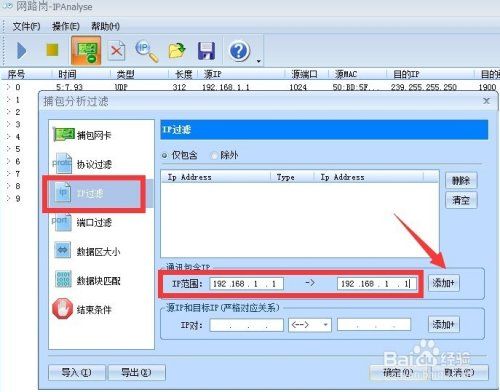This screenshot has width=500, height=392.
Task: Expand the toolbar overflow arrow
Action: tap(258, 61)
